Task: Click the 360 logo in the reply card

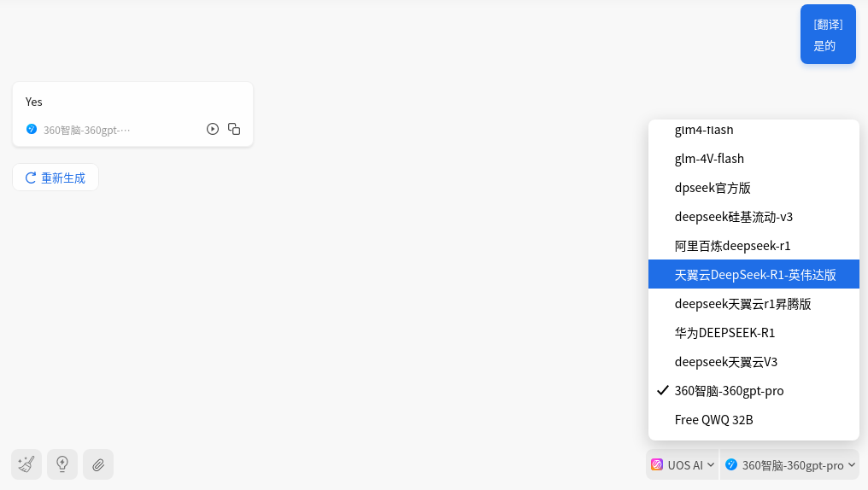Action: click(32, 130)
